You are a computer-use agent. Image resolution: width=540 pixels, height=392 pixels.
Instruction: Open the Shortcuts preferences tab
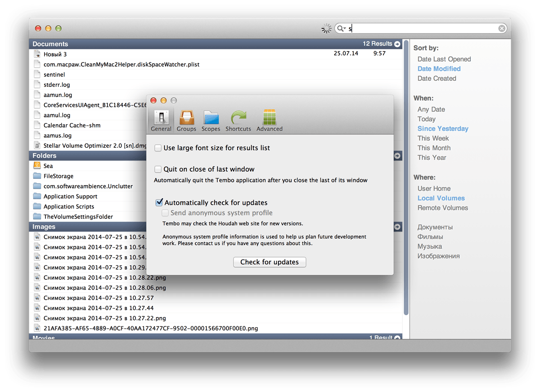point(238,120)
